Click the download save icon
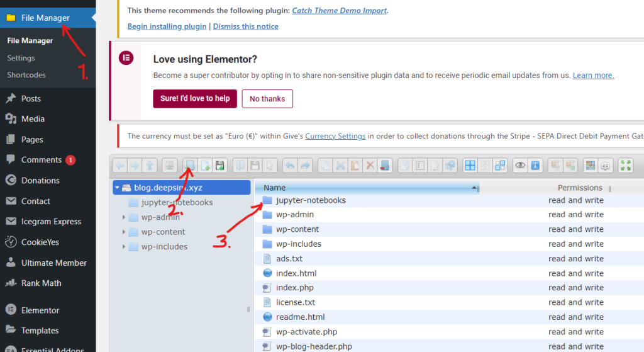 pos(255,166)
